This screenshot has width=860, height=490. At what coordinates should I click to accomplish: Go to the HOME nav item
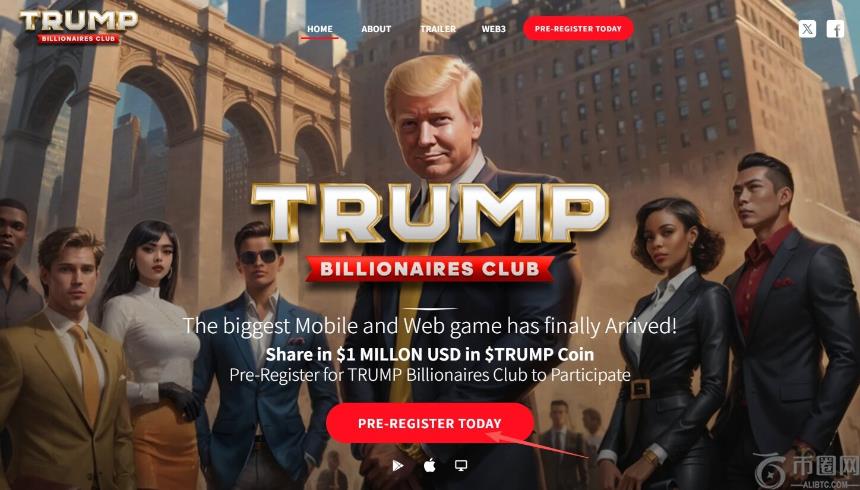[320, 29]
